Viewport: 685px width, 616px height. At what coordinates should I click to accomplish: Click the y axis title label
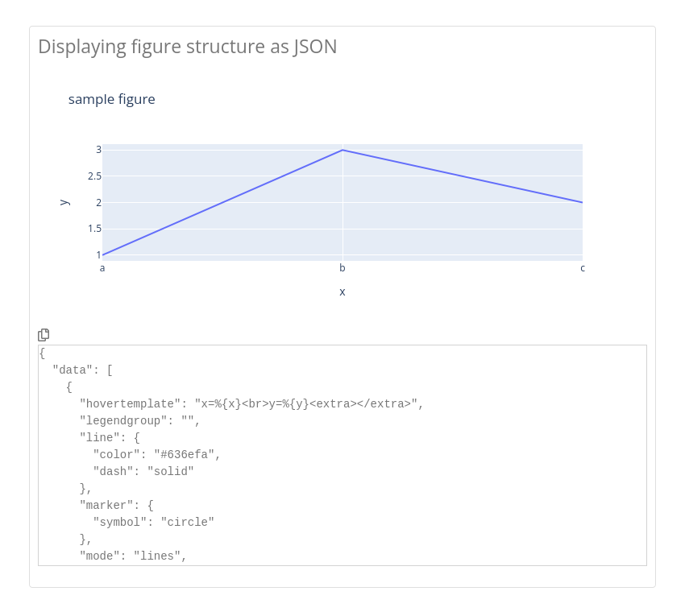pyautogui.click(x=64, y=202)
